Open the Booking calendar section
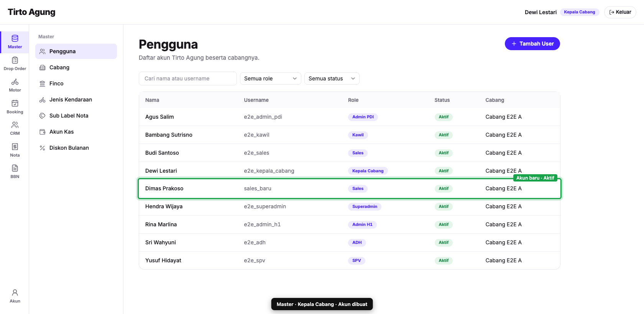Image resolution: width=644 pixels, height=314 pixels. pyautogui.click(x=15, y=107)
